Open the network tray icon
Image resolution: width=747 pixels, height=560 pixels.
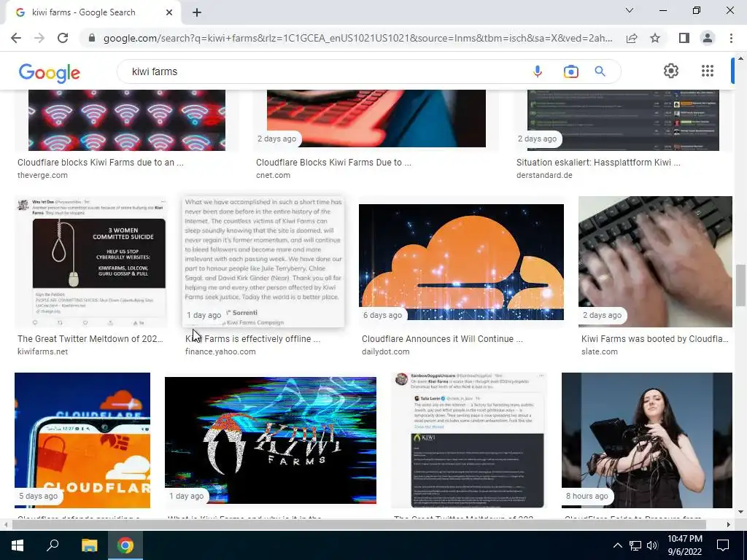tap(635, 545)
